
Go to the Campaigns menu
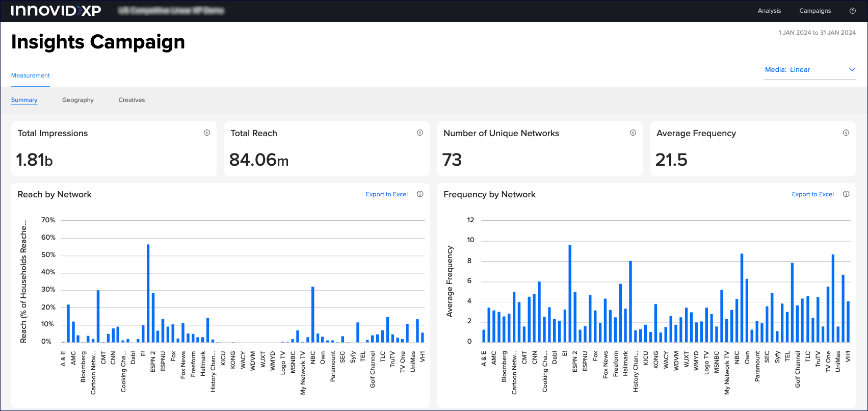tap(815, 11)
